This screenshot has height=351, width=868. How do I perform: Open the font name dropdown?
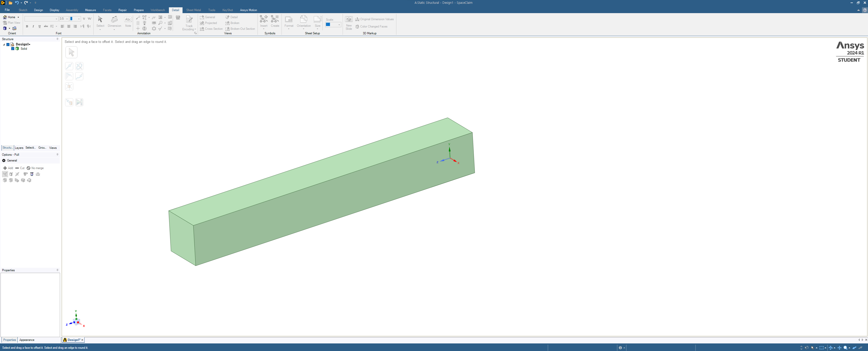56,19
